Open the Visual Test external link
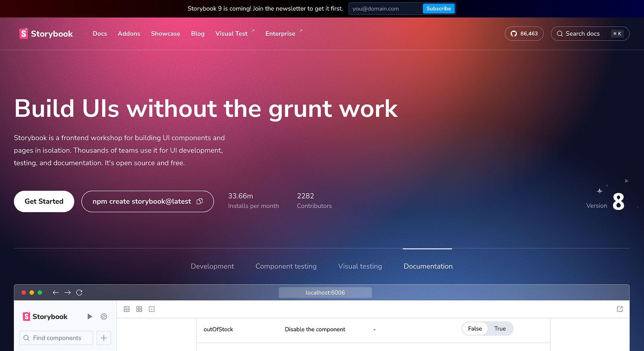The image size is (644, 351). click(x=235, y=33)
